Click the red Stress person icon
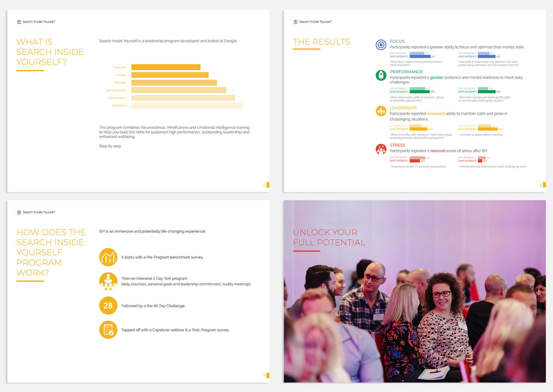Screen dimensions: 553x392 pyautogui.click(x=381, y=148)
